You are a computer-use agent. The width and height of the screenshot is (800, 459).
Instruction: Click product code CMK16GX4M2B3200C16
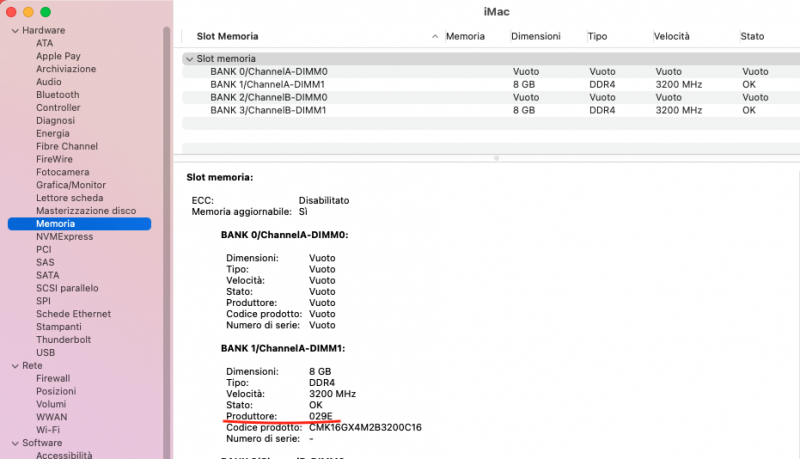pos(365,427)
